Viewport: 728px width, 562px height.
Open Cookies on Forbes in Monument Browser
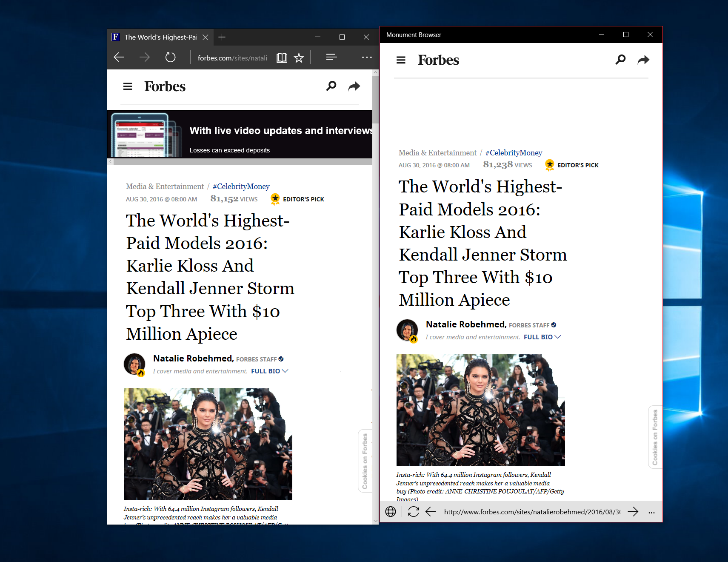pos(655,437)
